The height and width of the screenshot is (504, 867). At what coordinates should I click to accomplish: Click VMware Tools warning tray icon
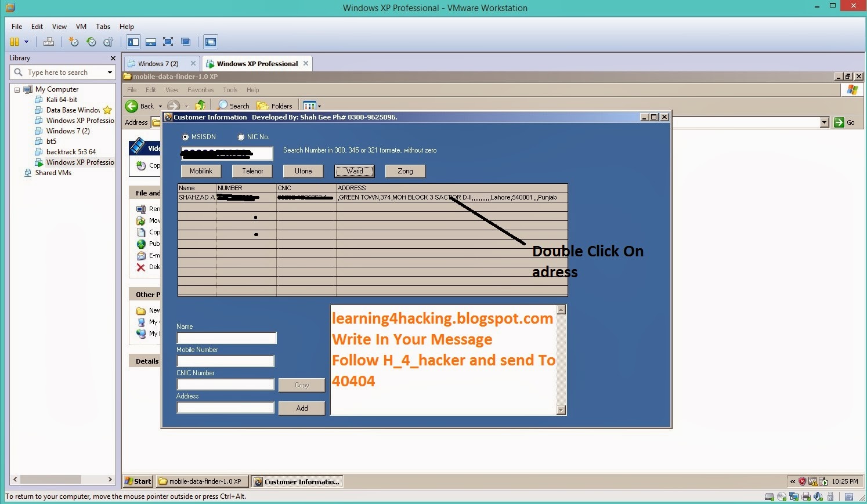tap(812, 481)
